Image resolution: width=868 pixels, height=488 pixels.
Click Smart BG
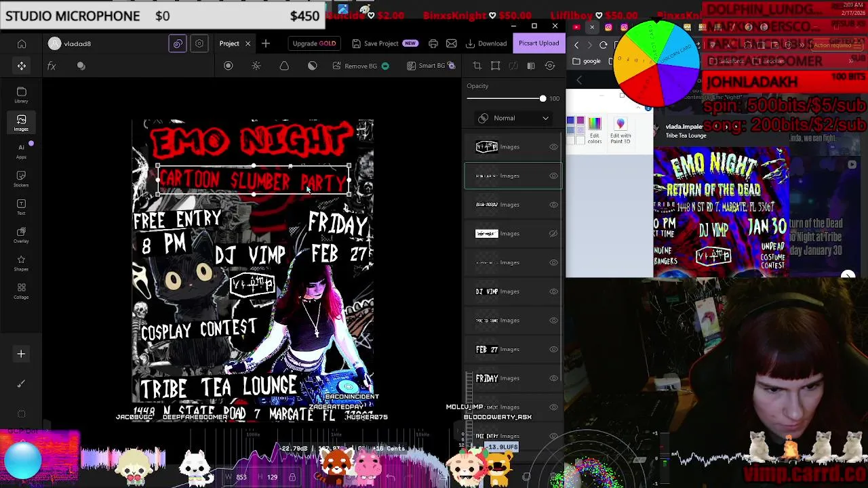tap(431, 66)
